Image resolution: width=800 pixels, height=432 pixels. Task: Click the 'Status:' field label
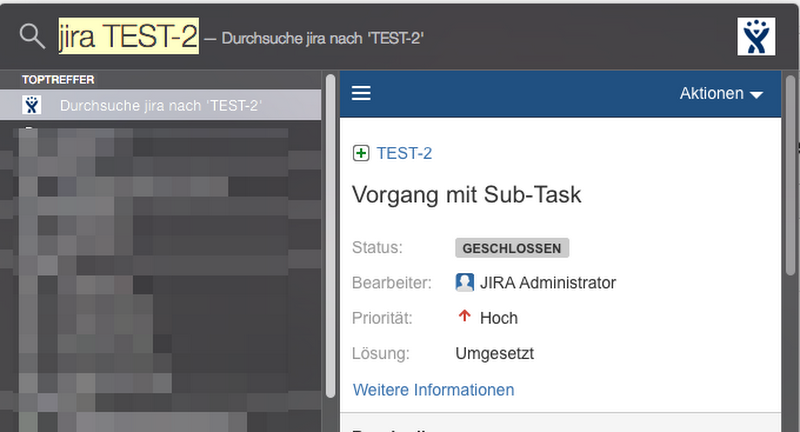coord(377,247)
